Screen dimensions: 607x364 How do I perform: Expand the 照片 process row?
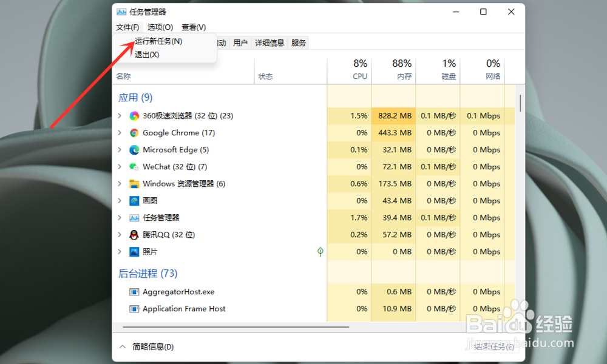(120, 252)
